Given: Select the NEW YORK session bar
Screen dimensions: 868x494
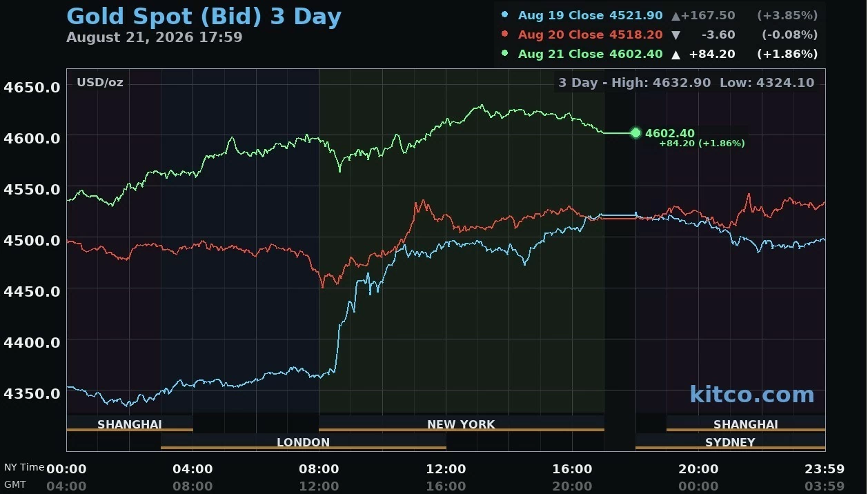Looking at the screenshot, I should (461, 424).
